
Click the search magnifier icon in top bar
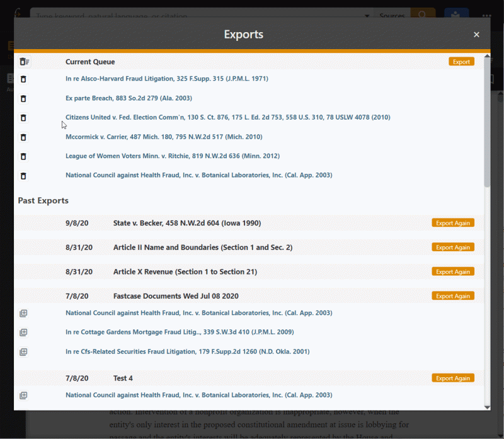[x=422, y=15]
